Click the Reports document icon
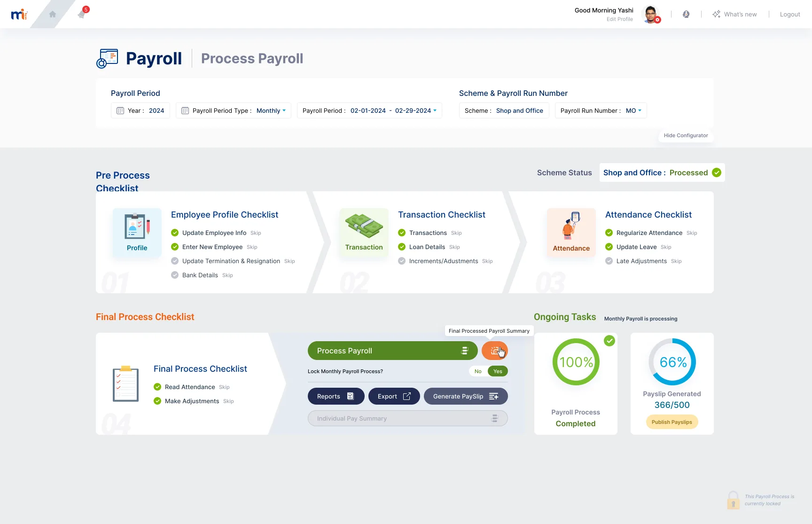 click(x=350, y=396)
